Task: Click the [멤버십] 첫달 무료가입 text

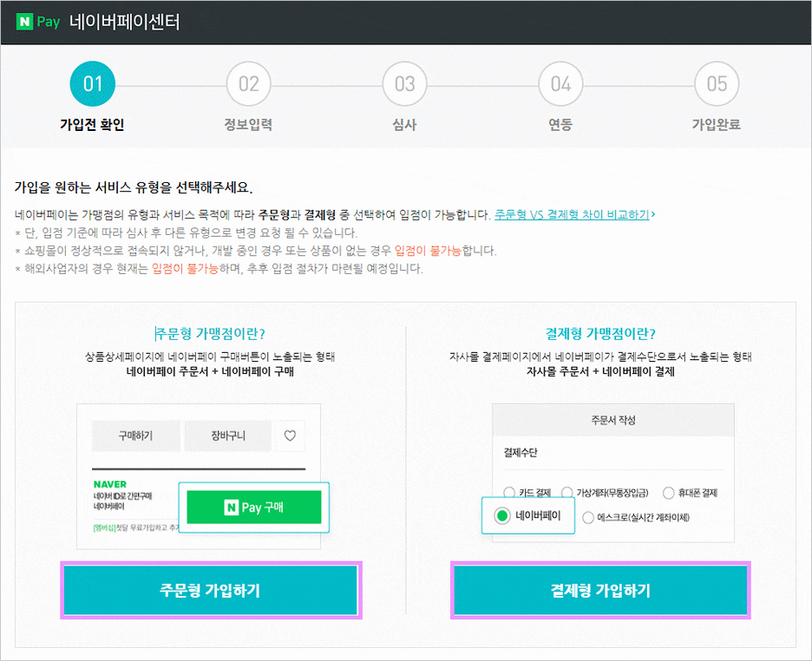Action: [x=135, y=527]
